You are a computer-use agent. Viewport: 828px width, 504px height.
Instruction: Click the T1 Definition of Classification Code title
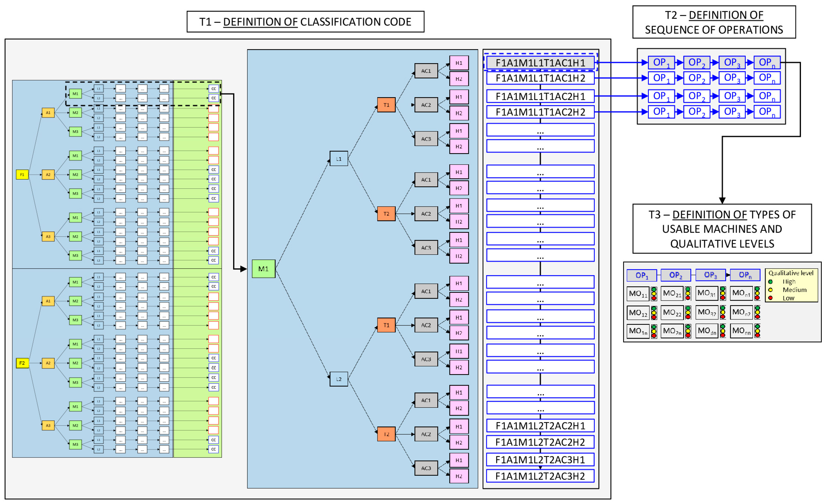click(305, 22)
